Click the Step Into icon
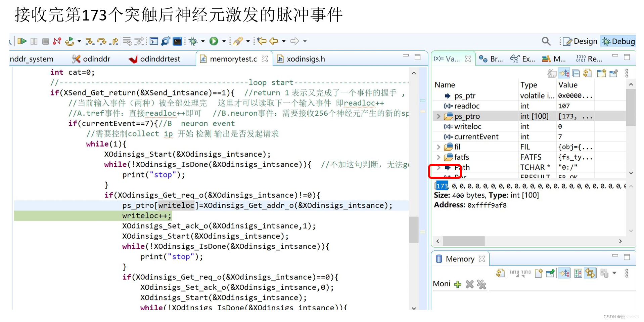The width and height of the screenshot is (644, 322). [x=89, y=41]
